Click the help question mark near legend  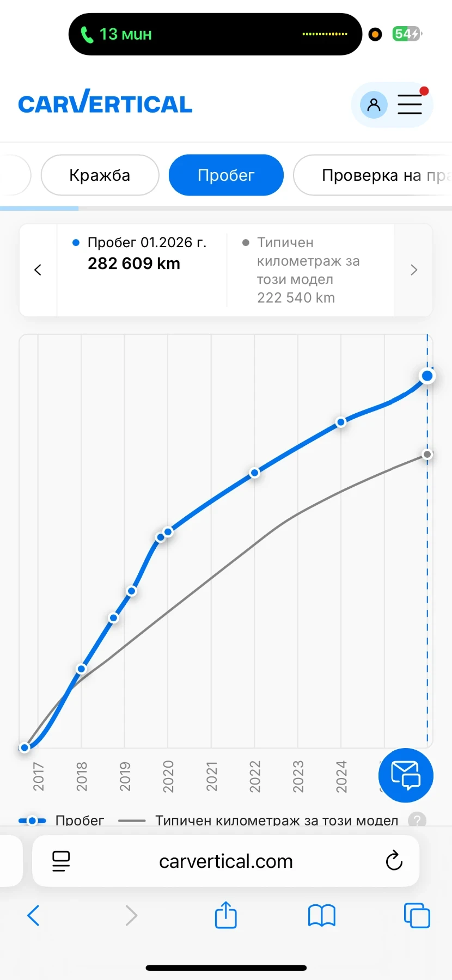tap(417, 820)
